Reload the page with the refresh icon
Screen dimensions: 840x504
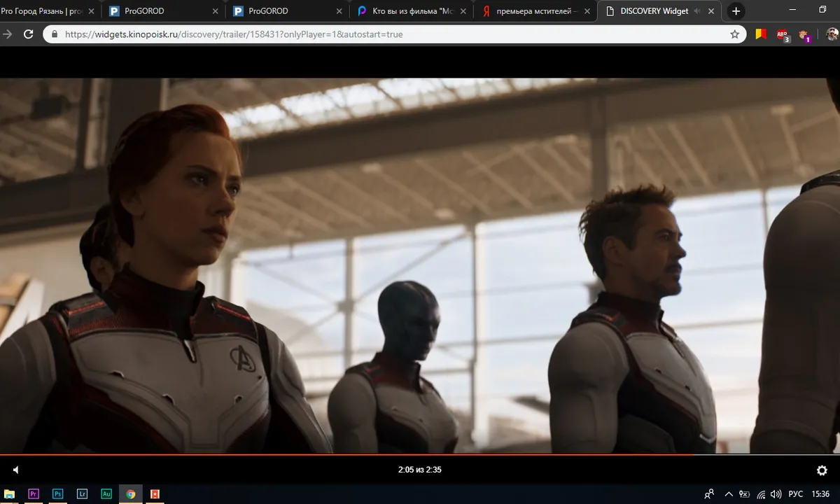(29, 34)
